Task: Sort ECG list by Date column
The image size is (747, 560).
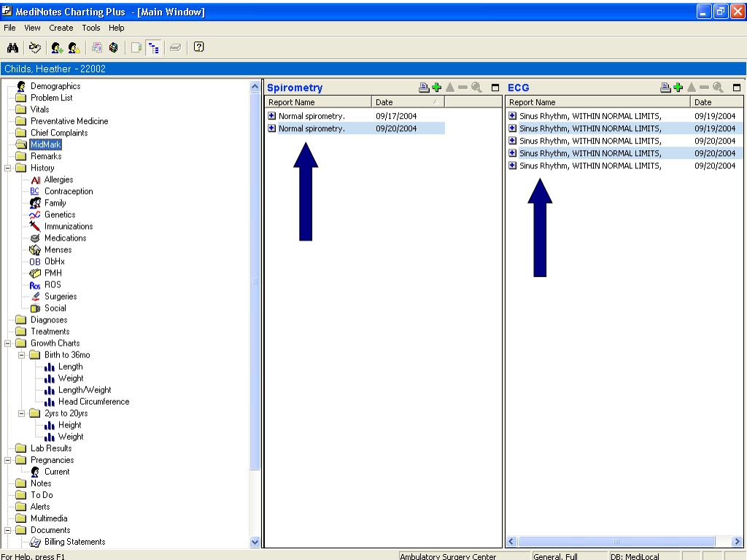Action: [716, 102]
